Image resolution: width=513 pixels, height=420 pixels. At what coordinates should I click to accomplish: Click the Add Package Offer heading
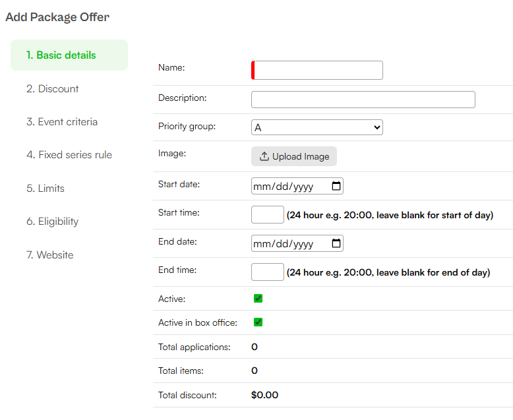pyautogui.click(x=57, y=17)
